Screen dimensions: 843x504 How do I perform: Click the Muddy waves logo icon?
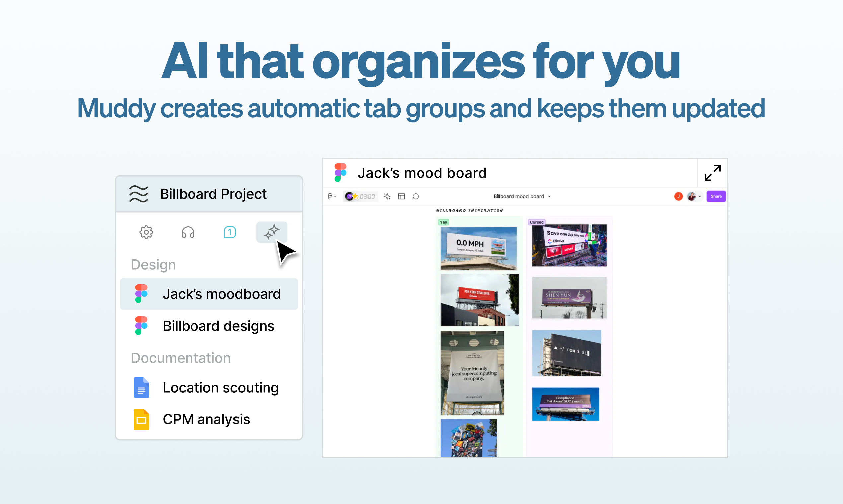(x=139, y=194)
